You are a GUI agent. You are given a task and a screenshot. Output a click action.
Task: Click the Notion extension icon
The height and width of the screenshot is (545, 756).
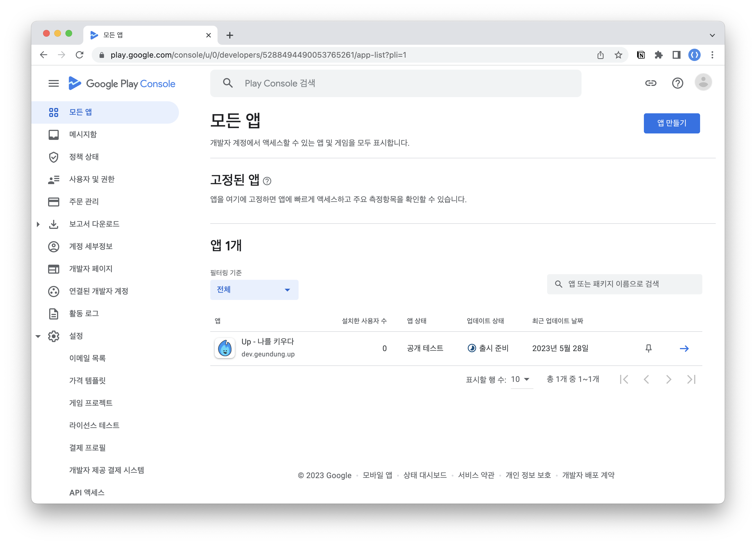click(x=641, y=55)
